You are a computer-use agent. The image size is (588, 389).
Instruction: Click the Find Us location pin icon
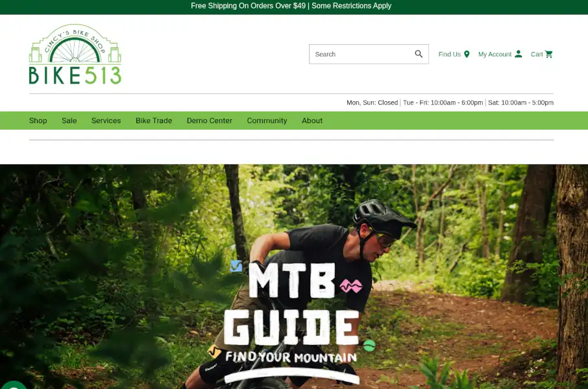[467, 54]
